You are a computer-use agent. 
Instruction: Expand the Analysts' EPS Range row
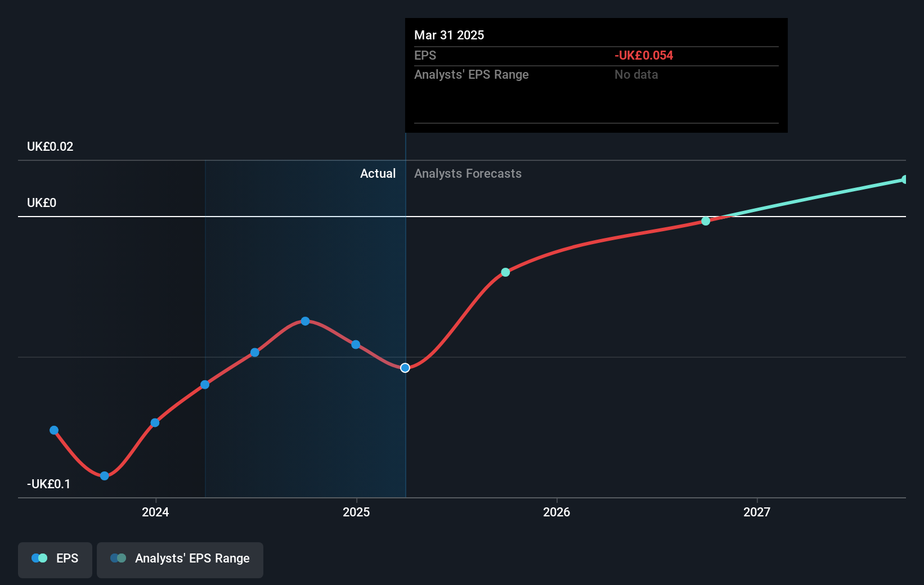point(471,74)
